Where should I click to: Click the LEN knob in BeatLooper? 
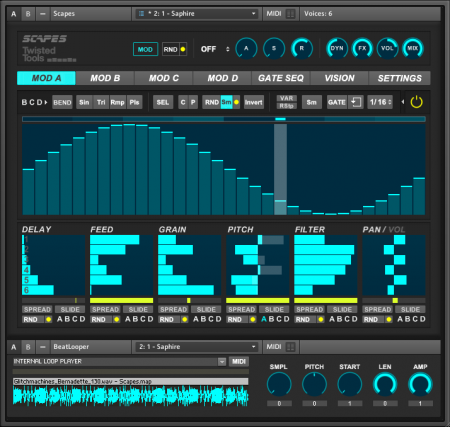(x=385, y=384)
